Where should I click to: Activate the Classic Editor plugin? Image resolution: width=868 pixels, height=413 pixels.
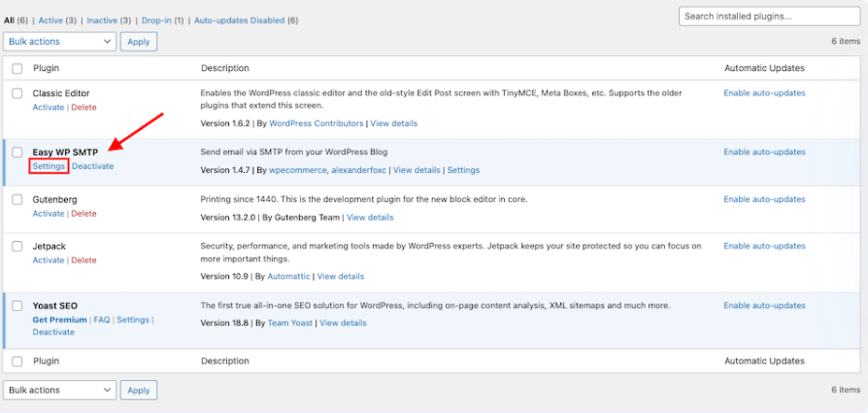49,107
